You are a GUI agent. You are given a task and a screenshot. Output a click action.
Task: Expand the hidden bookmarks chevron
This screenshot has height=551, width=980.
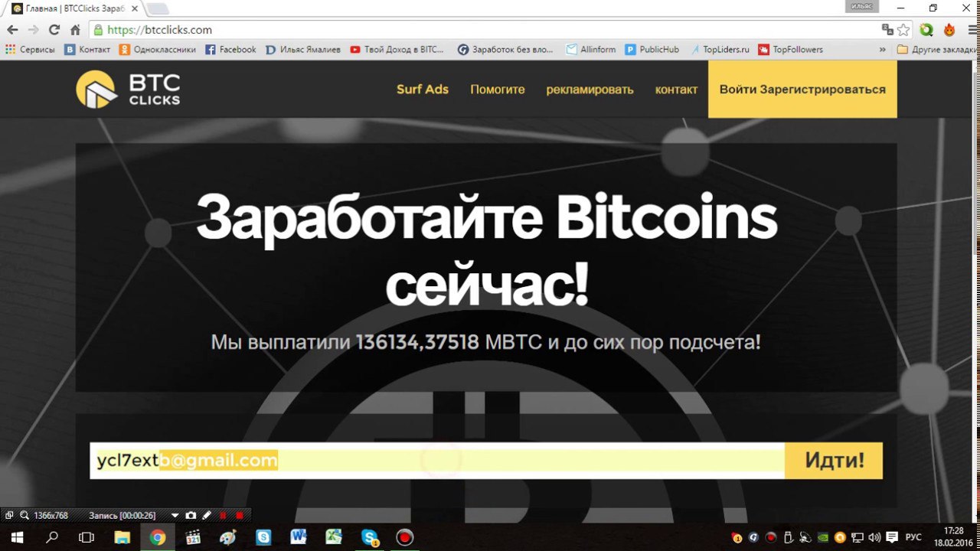[882, 50]
